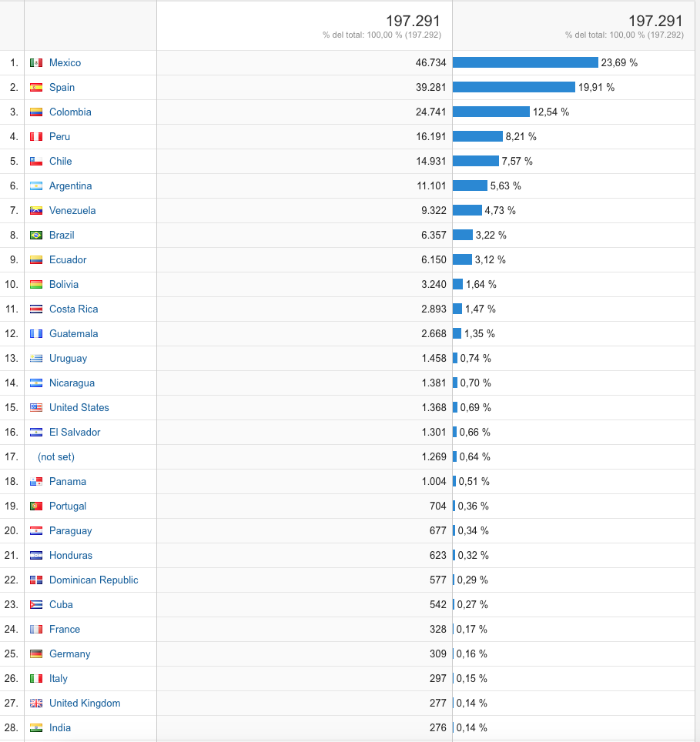Click the Mexico flag icon
The height and width of the screenshot is (742, 700).
click(x=36, y=63)
